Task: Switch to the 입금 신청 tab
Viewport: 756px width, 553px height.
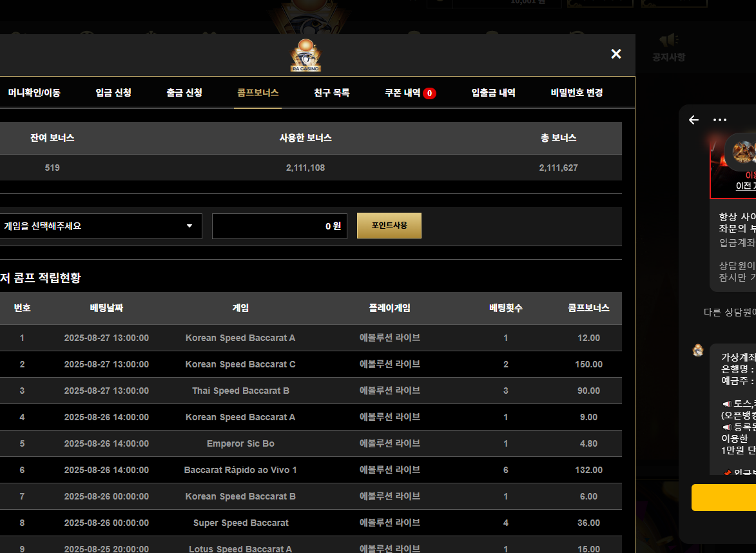Action: (113, 93)
